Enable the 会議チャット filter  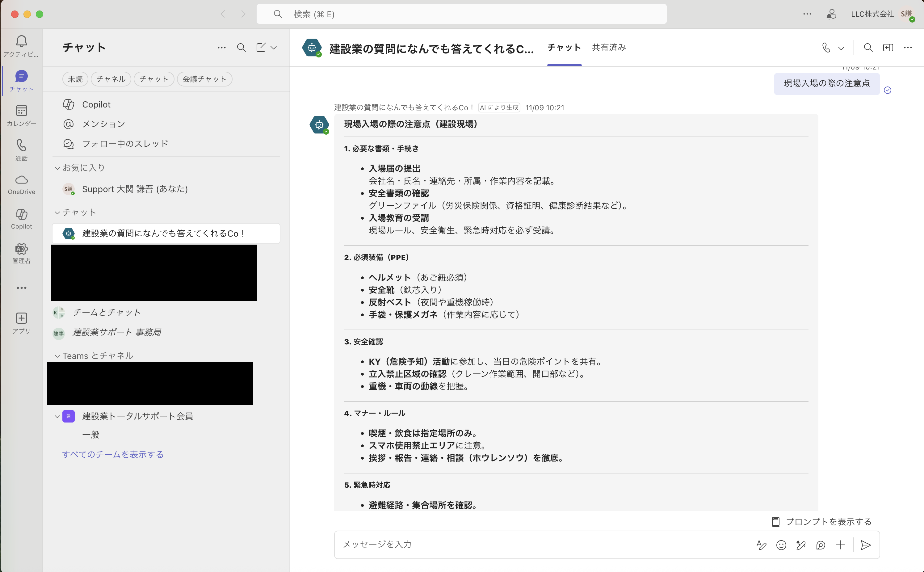(205, 79)
